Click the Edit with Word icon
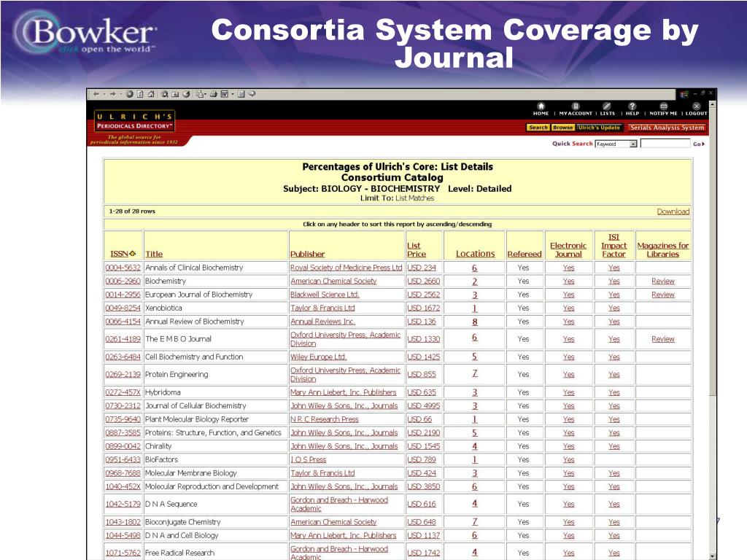Viewport: 747px width, 560px height. [225, 94]
